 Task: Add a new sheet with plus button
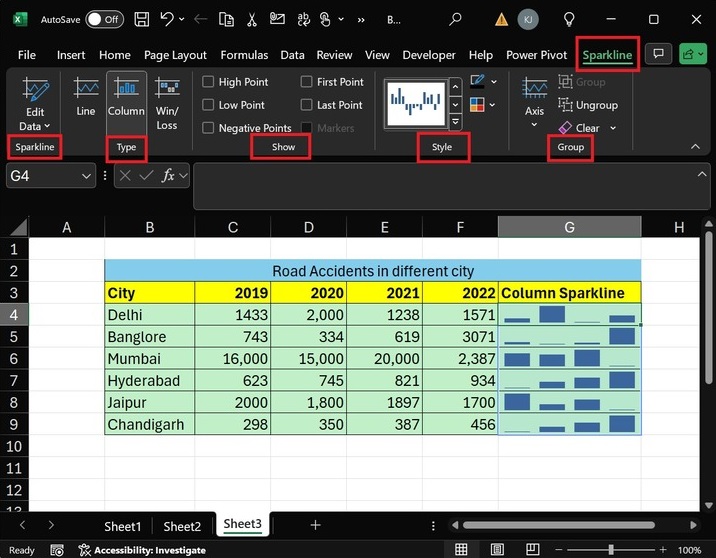point(315,525)
